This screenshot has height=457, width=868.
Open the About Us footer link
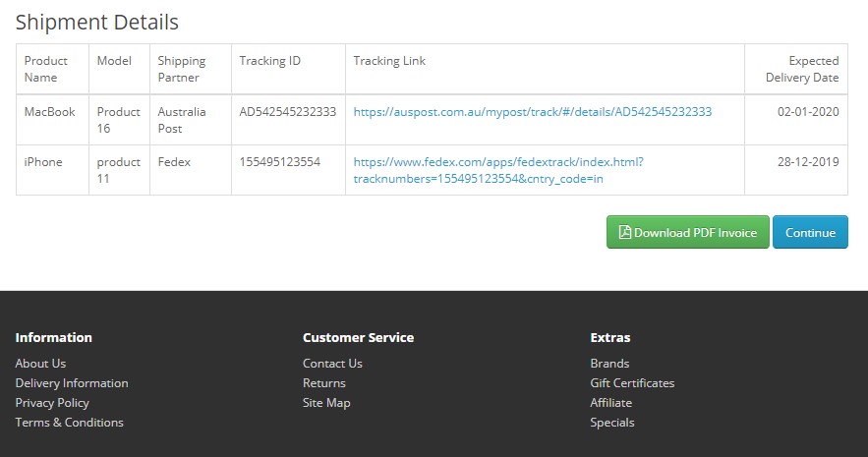tap(40, 364)
